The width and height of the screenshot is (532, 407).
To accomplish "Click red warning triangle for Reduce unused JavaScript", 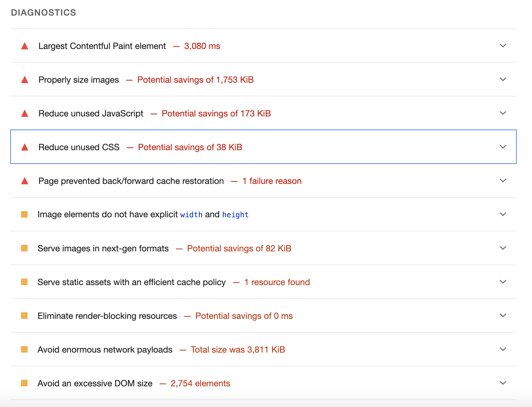I will click(x=25, y=114).
